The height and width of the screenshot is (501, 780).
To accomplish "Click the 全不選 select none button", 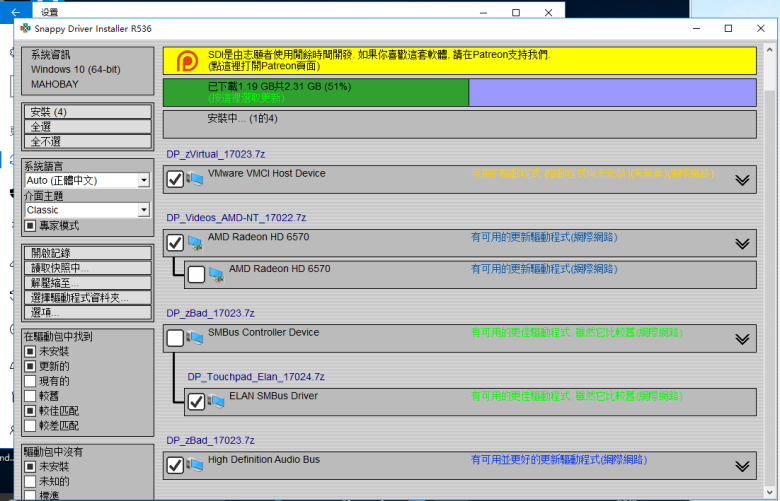I will 88,142.
